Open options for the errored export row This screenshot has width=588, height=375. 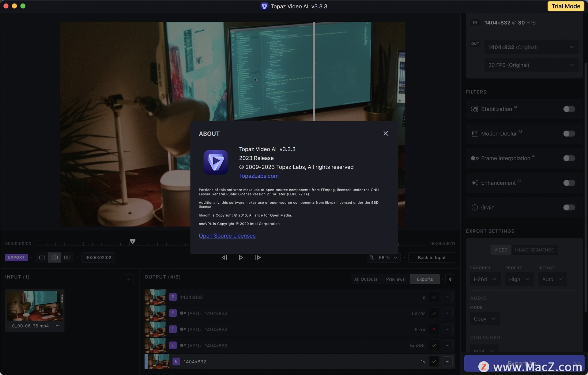coord(447,329)
